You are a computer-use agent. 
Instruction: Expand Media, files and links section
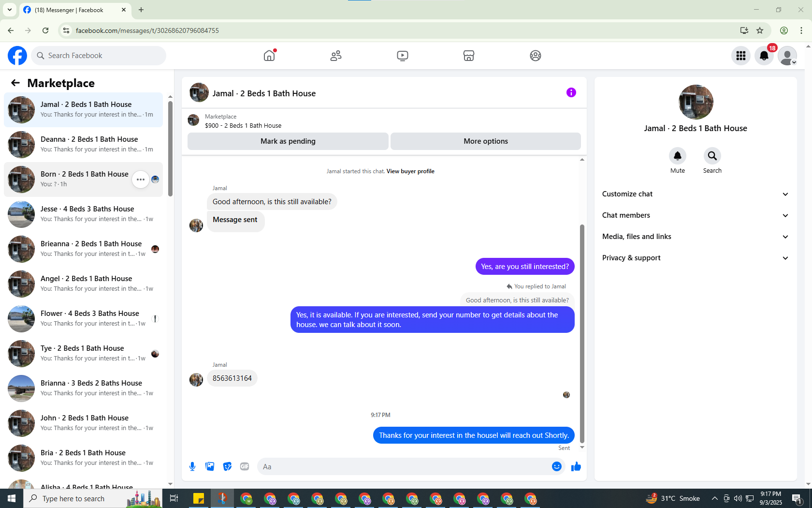pos(696,237)
